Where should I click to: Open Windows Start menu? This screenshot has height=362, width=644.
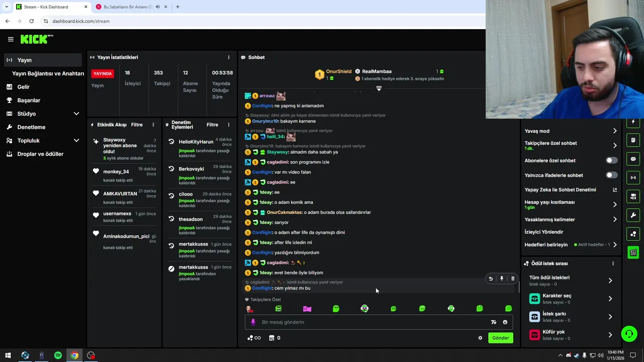[8, 355]
